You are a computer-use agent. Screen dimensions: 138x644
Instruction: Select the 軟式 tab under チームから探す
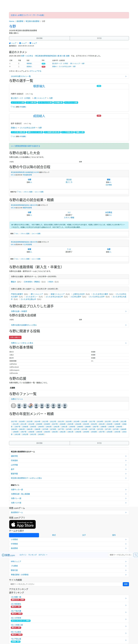point(54,535)
